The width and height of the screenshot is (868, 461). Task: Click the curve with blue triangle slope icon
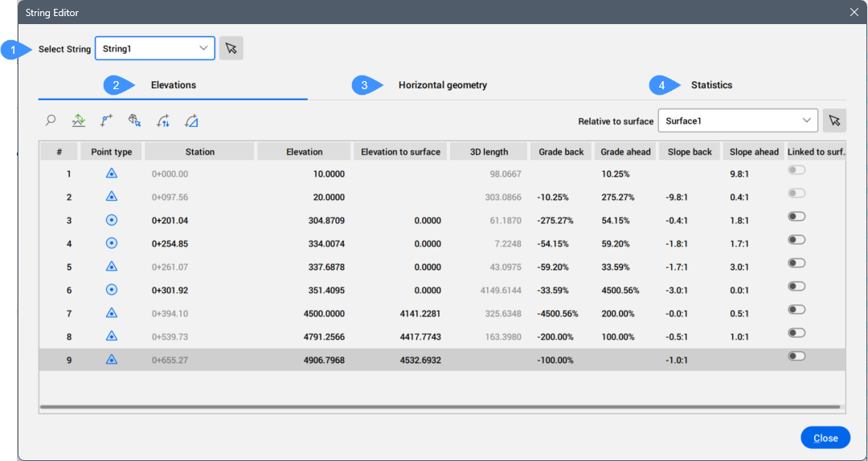(x=191, y=121)
